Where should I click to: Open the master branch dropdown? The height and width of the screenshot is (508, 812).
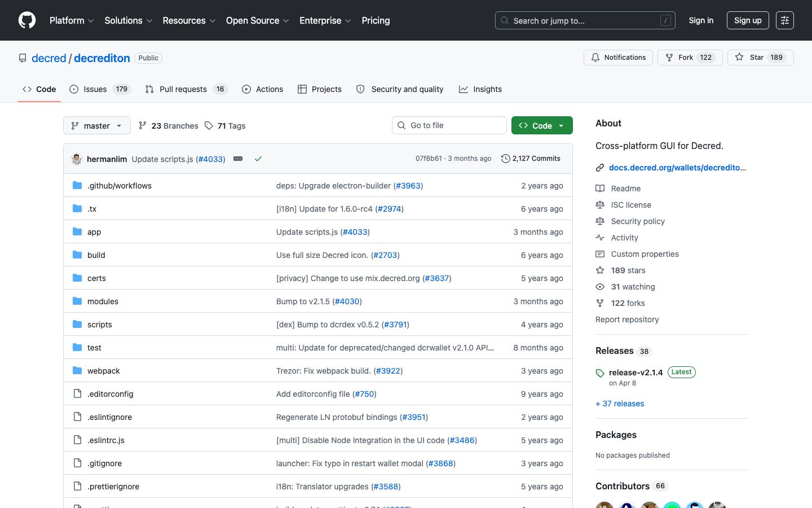pos(97,125)
